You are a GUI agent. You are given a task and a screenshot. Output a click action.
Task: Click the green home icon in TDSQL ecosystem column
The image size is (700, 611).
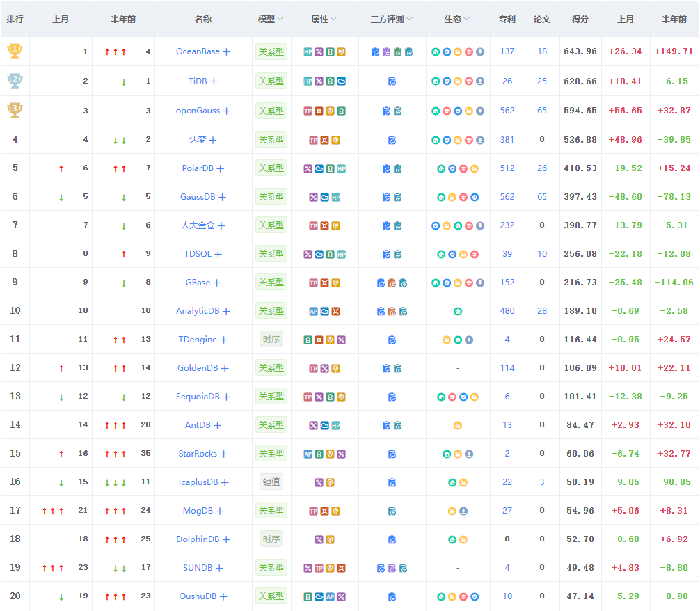click(x=441, y=254)
